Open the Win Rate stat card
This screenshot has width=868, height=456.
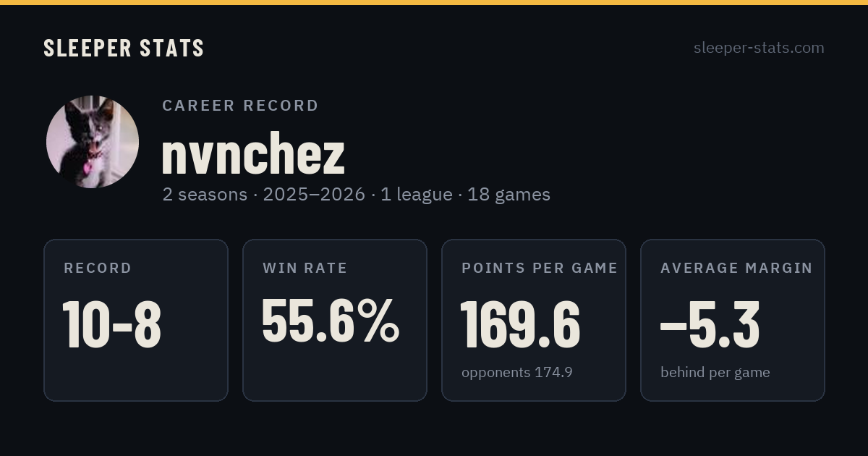(335, 320)
